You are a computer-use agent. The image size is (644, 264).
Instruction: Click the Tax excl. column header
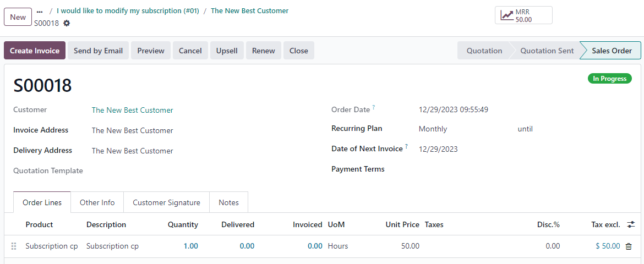pyautogui.click(x=606, y=224)
